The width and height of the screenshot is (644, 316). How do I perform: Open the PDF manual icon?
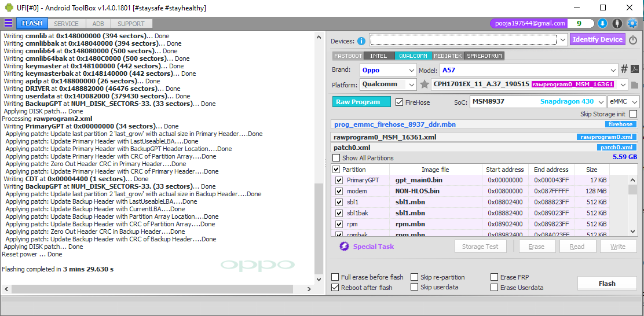tap(635, 69)
